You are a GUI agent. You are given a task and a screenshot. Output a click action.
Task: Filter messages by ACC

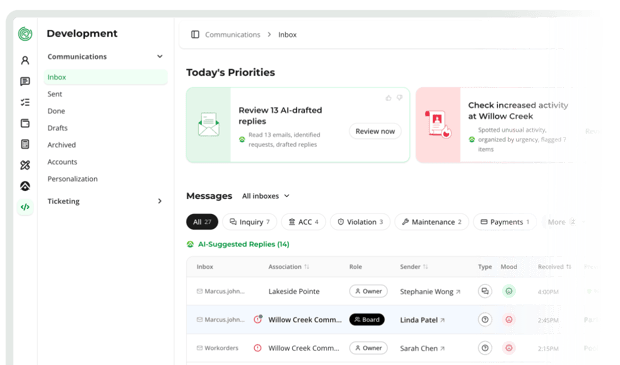click(x=303, y=222)
